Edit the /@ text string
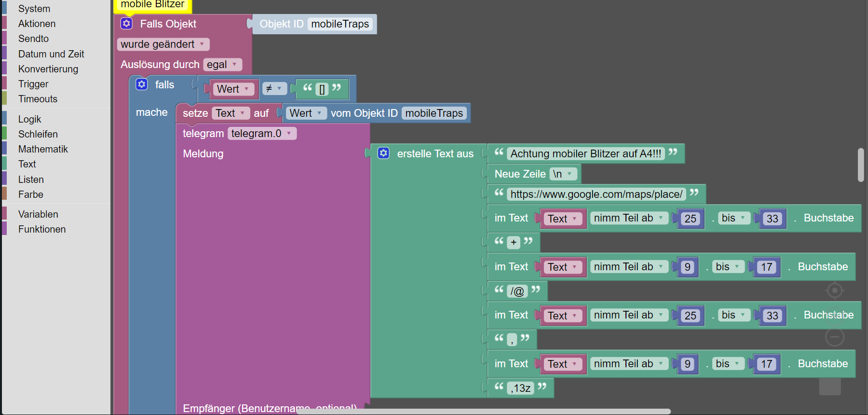 (517, 291)
